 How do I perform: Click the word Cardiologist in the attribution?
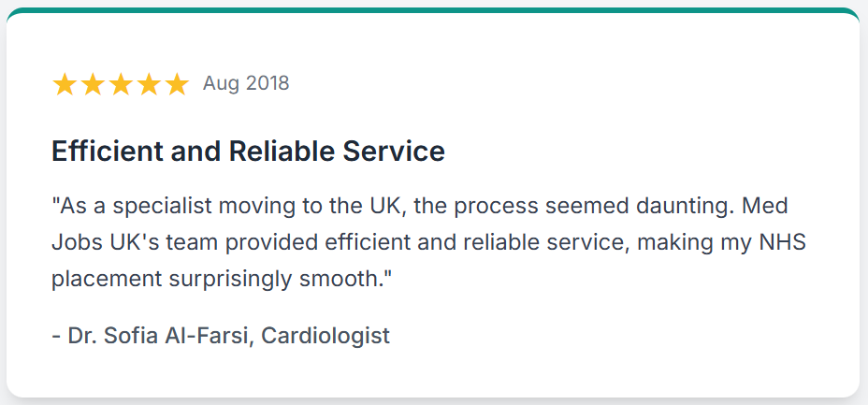325,336
